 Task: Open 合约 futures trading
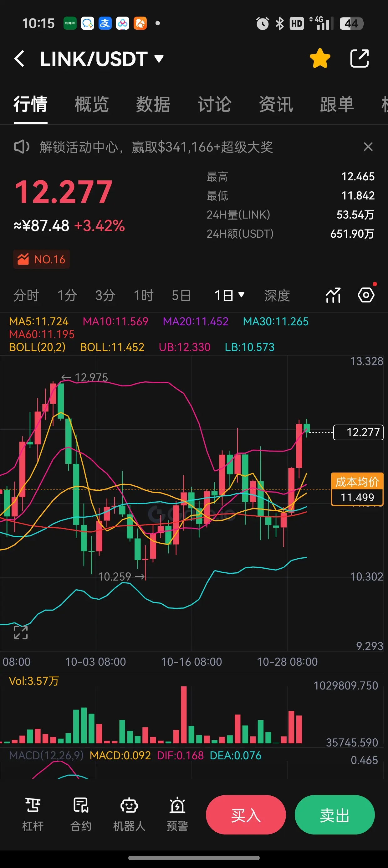[x=81, y=815]
